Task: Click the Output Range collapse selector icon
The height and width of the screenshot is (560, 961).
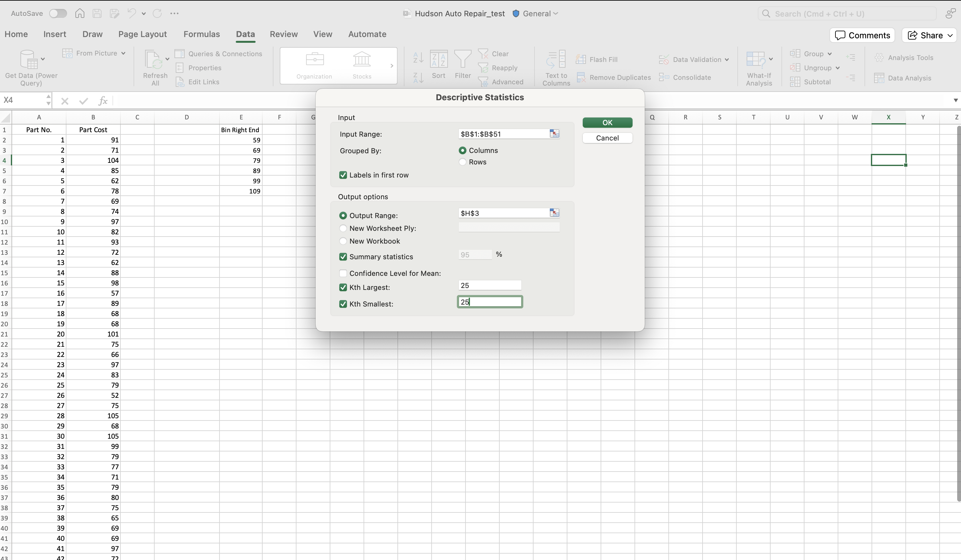Action: pyautogui.click(x=554, y=213)
